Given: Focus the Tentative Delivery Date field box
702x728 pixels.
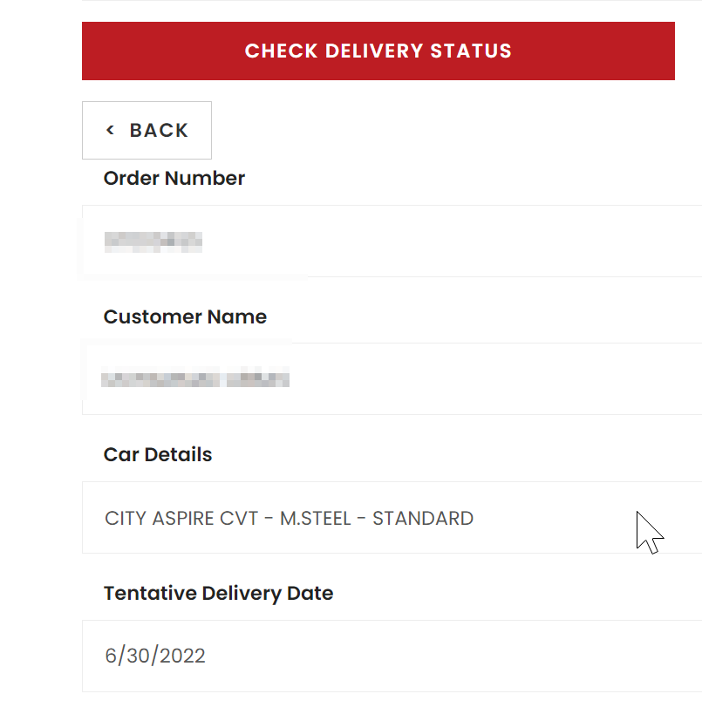Looking at the screenshot, I should point(392,656).
